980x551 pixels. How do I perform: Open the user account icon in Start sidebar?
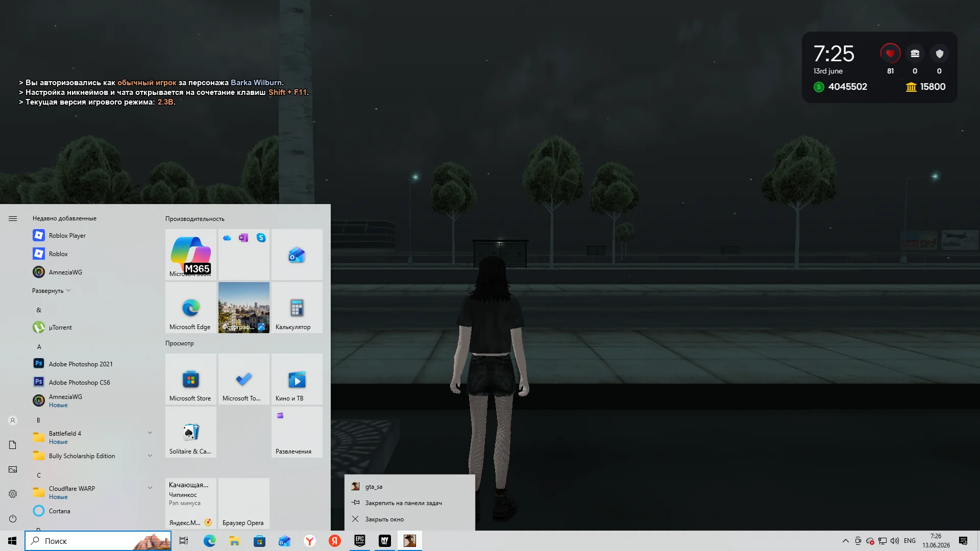13,420
